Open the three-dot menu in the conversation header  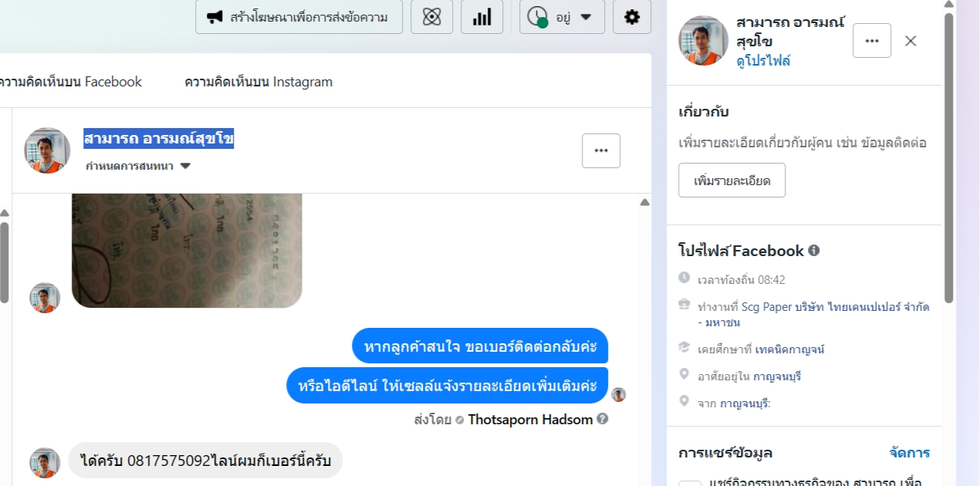pos(601,151)
